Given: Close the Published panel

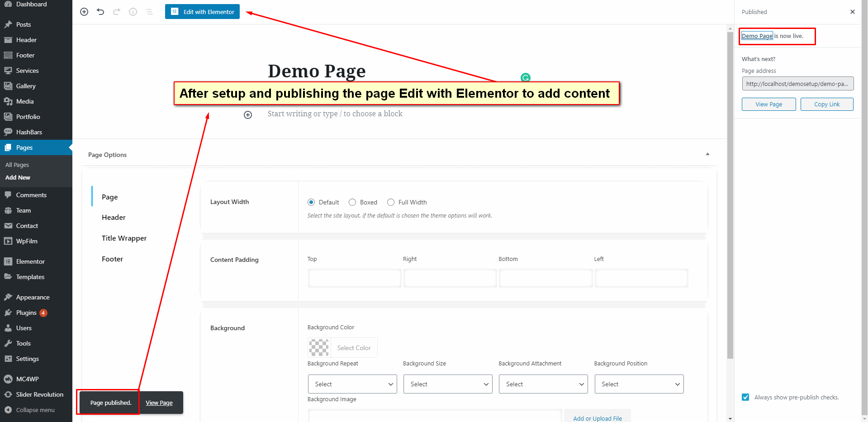Looking at the screenshot, I should (853, 12).
